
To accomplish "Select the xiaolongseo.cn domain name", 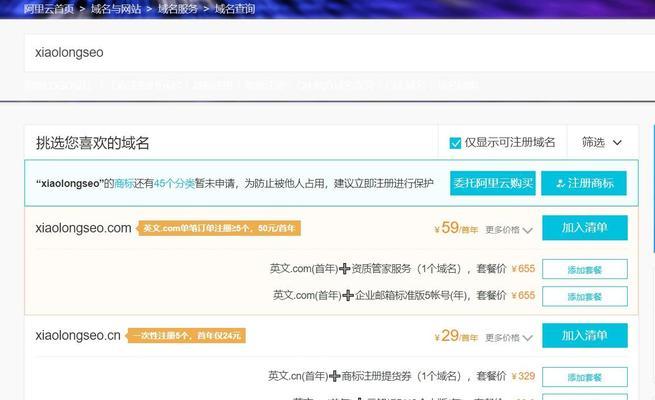I will pos(78,335).
